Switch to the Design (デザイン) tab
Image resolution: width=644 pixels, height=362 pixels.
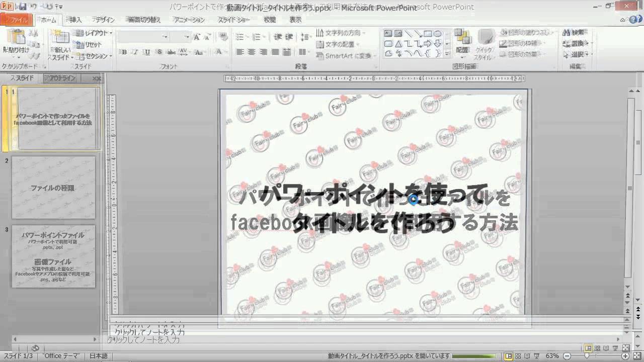click(x=104, y=20)
